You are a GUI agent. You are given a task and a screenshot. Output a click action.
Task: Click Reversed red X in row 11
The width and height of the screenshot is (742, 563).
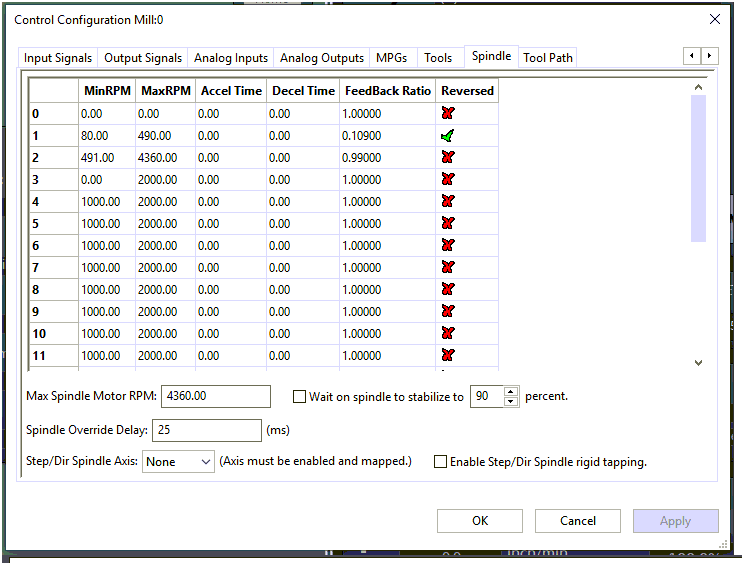click(x=447, y=355)
